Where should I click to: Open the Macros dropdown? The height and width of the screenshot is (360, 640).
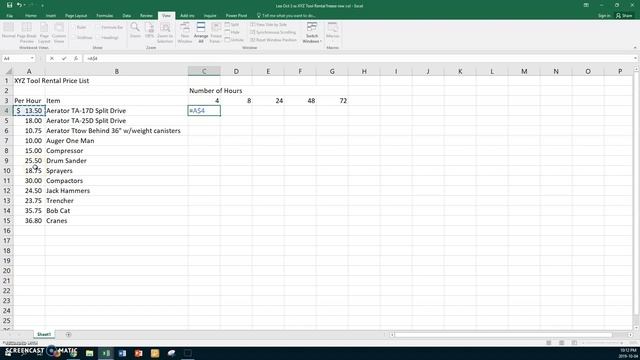[x=333, y=33]
